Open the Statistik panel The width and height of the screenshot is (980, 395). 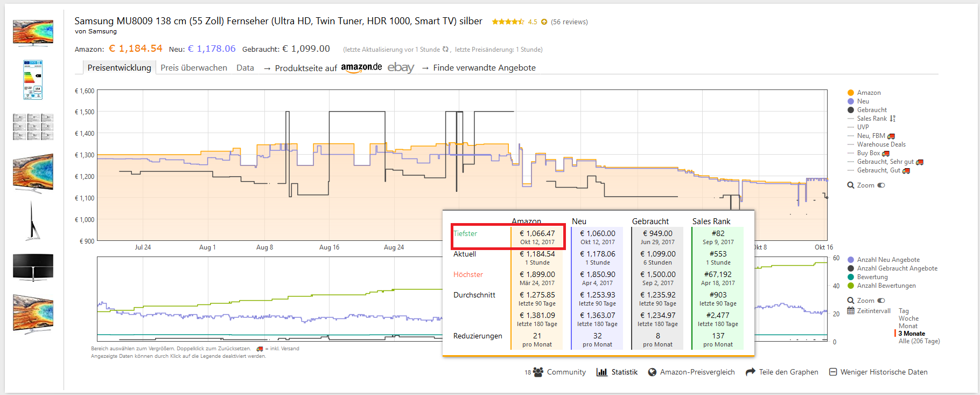pyautogui.click(x=617, y=372)
